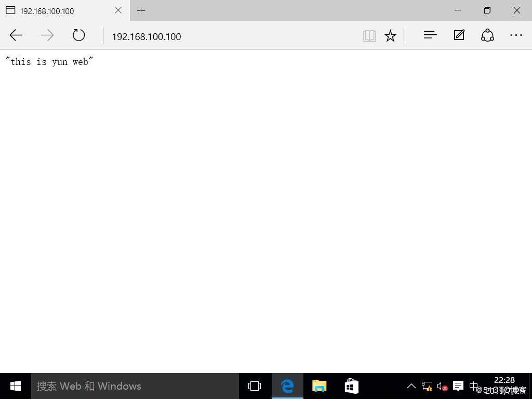Open Task View on the taskbar

tap(255, 386)
